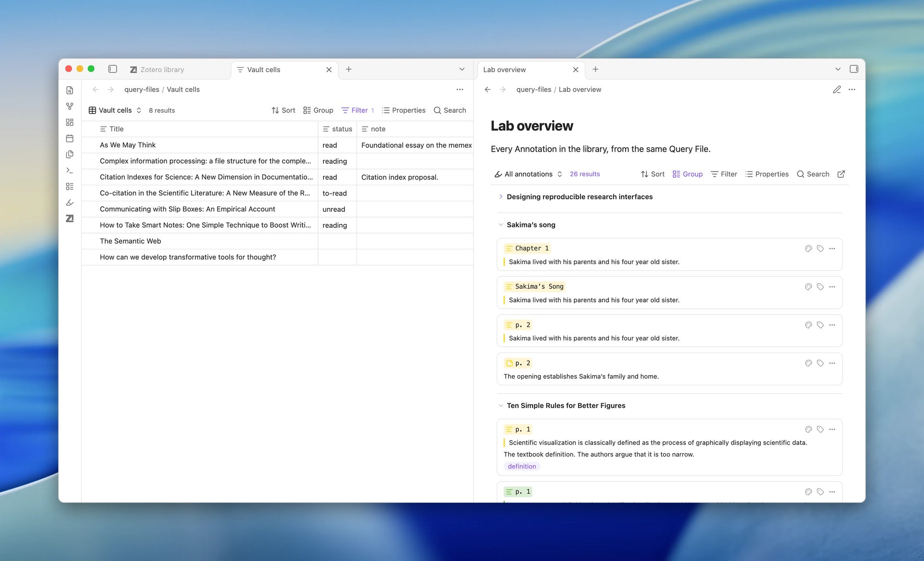
Task: Change color of the Chapter 1 annotation
Action: (808, 248)
